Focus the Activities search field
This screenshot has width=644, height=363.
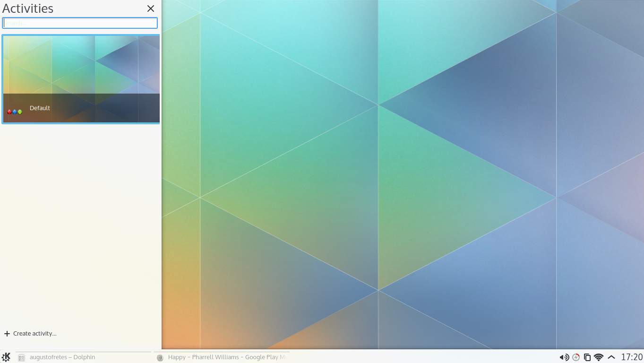(x=80, y=23)
